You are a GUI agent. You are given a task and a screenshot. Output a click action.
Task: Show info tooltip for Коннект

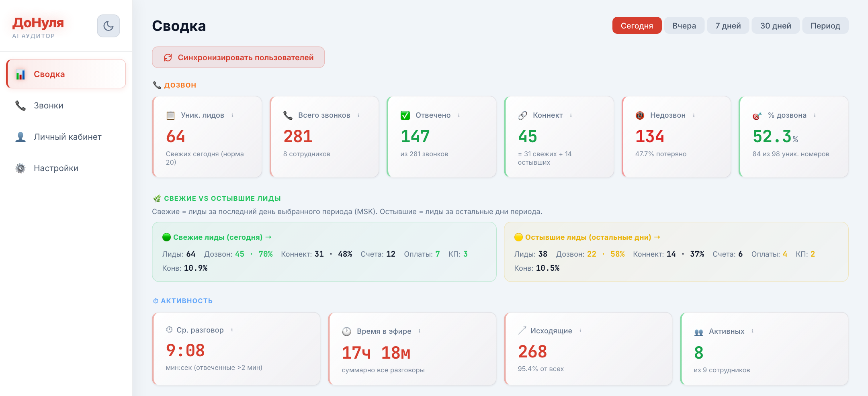[571, 115]
